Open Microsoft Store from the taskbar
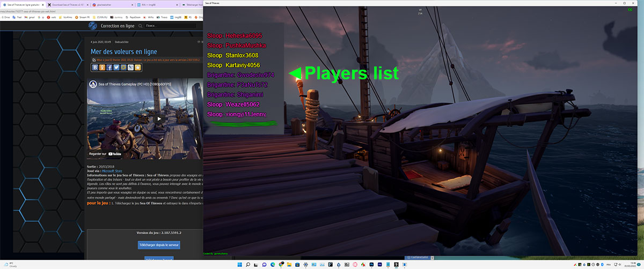This screenshot has width=644, height=269. [297, 265]
